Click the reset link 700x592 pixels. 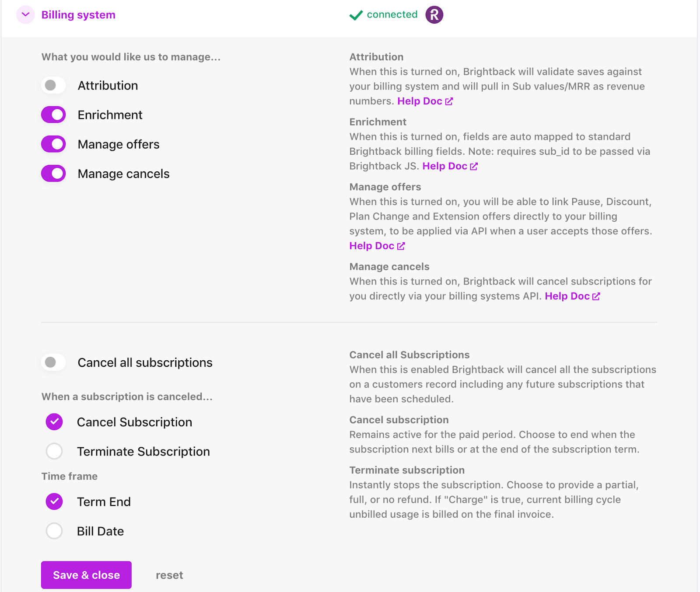click(169, 575)
